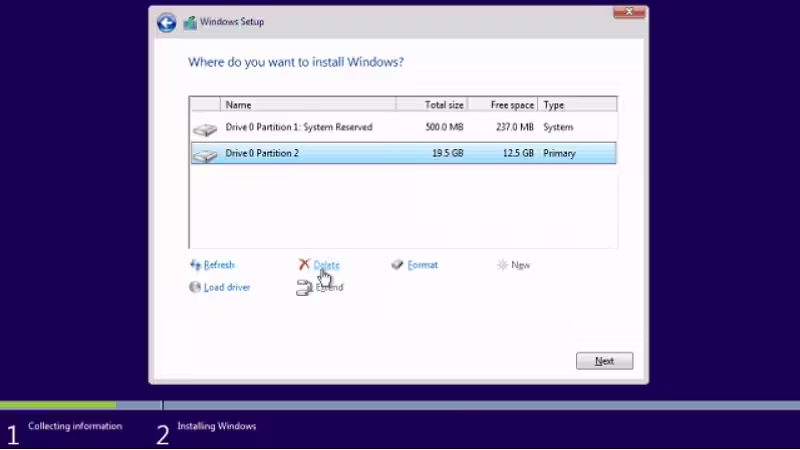Click the Load driver disc icon
800x450 pixels.
click(195, 287)
